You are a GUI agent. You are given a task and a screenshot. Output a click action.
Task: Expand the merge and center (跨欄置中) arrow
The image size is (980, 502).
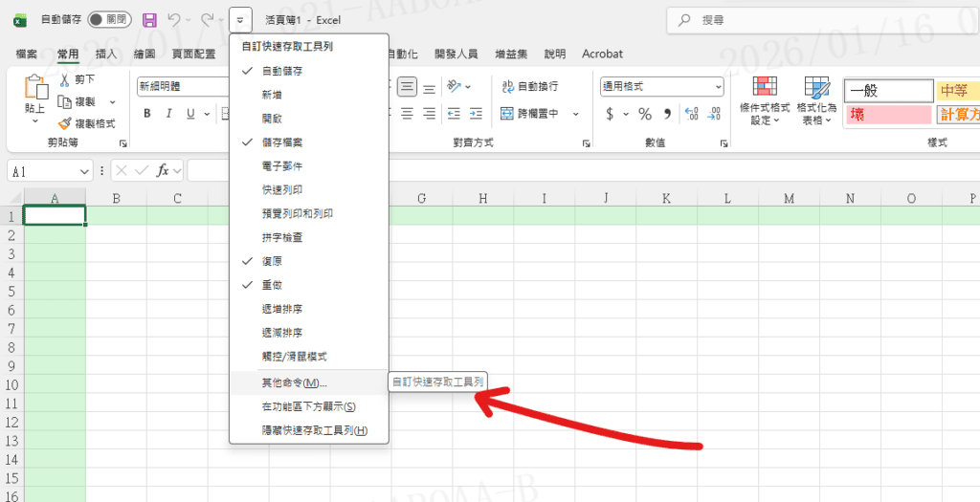(576, 114)
